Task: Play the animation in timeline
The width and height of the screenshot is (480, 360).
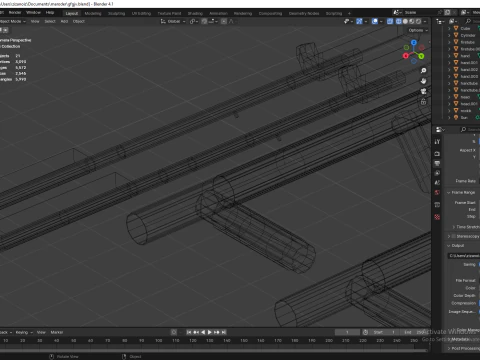Action: [x=210, y=332]
